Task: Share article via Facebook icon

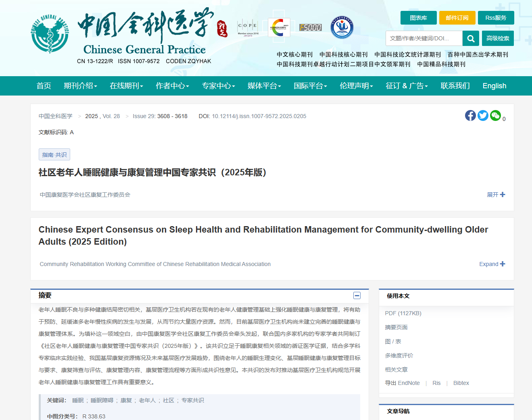Action: [x=470, y=116]
